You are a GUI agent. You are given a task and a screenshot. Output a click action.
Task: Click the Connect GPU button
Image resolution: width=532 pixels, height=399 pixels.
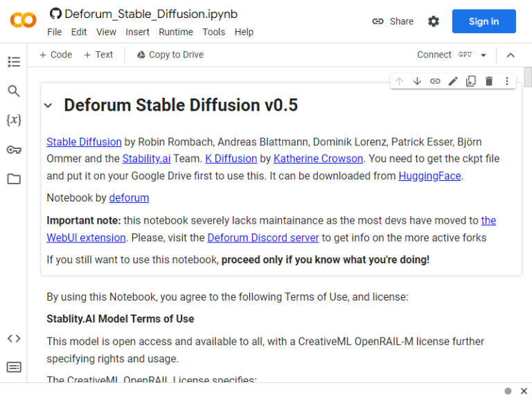445,55
